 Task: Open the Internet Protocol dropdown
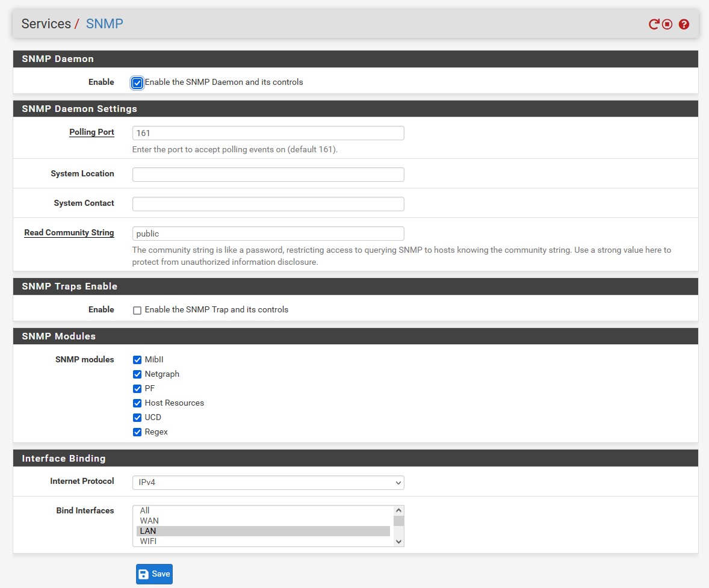point(268,483)
